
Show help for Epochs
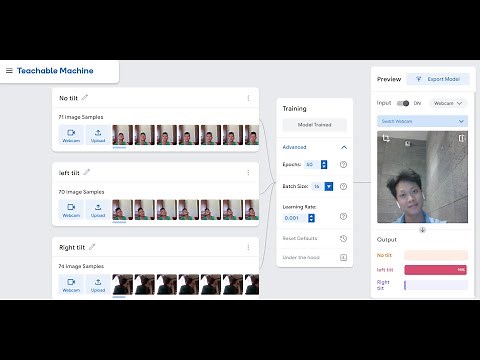click(343, 164)
